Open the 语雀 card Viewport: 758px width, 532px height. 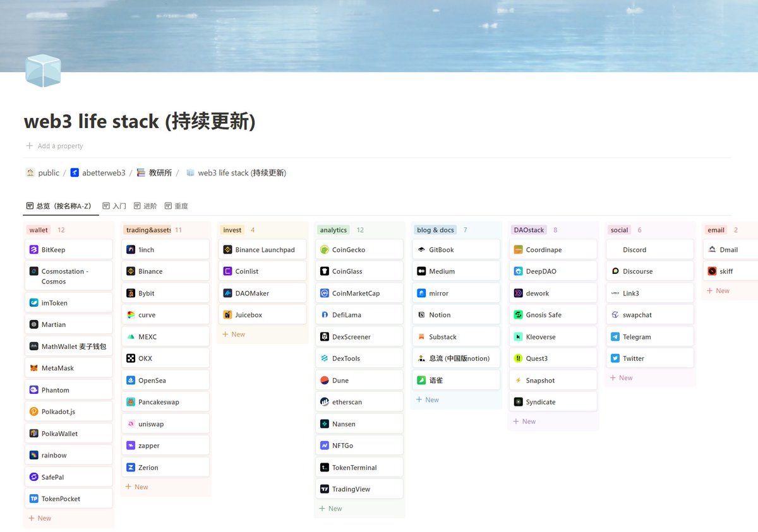coord(457,381)
